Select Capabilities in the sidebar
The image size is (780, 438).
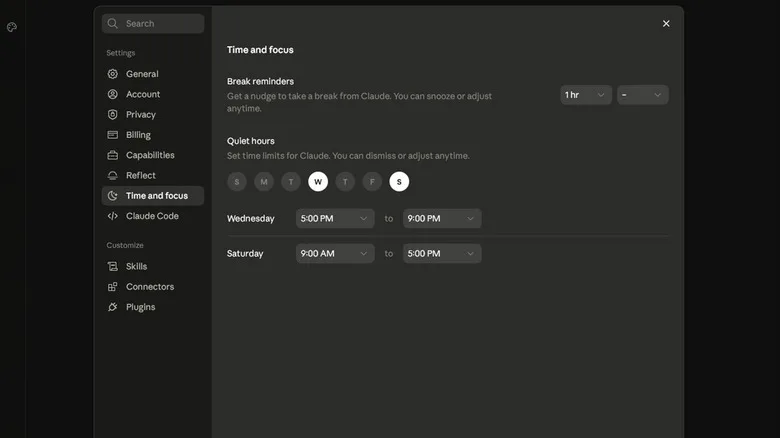[x=153, y=155]
